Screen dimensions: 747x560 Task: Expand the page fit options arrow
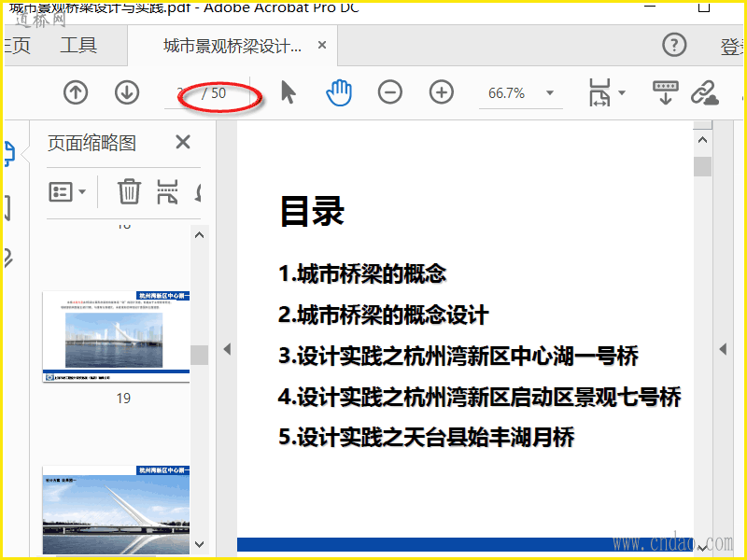click(x=622, y=92)
